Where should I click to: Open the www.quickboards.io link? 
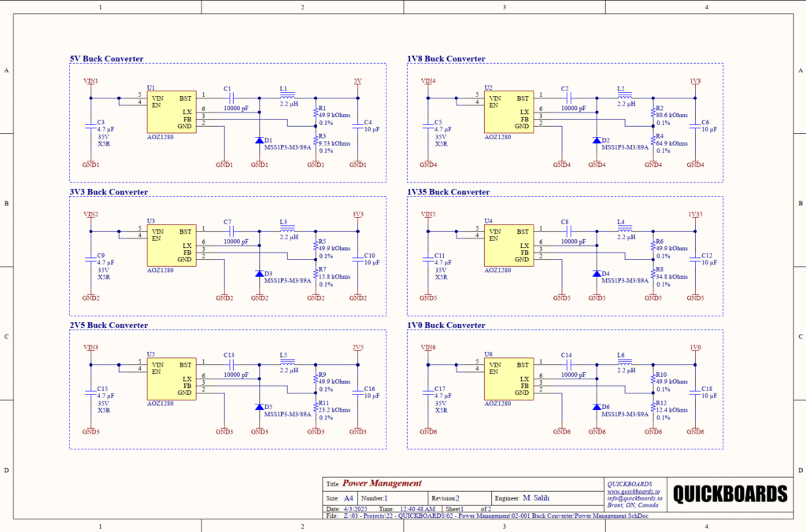(x=632, y=490)
